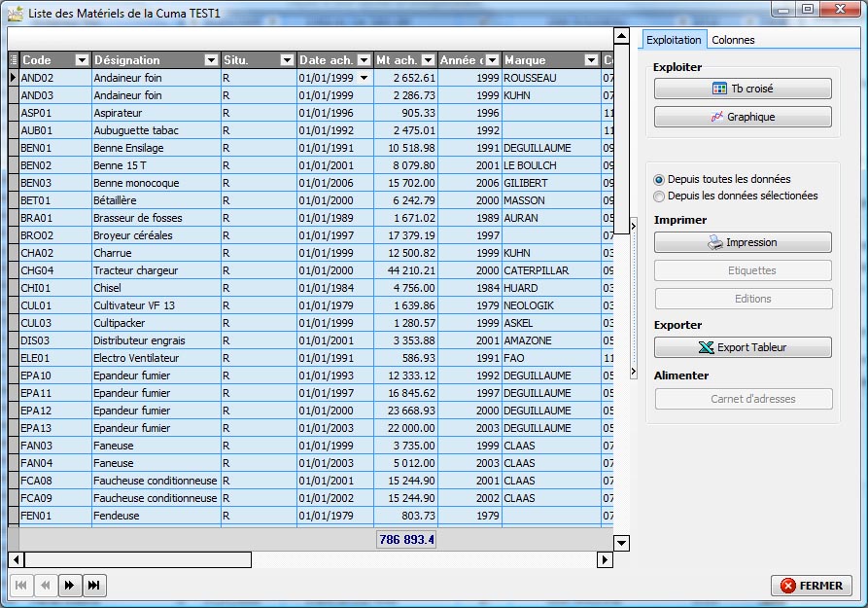
Task: Collapse the side panel with the splitter arrow
Action: 633,226
